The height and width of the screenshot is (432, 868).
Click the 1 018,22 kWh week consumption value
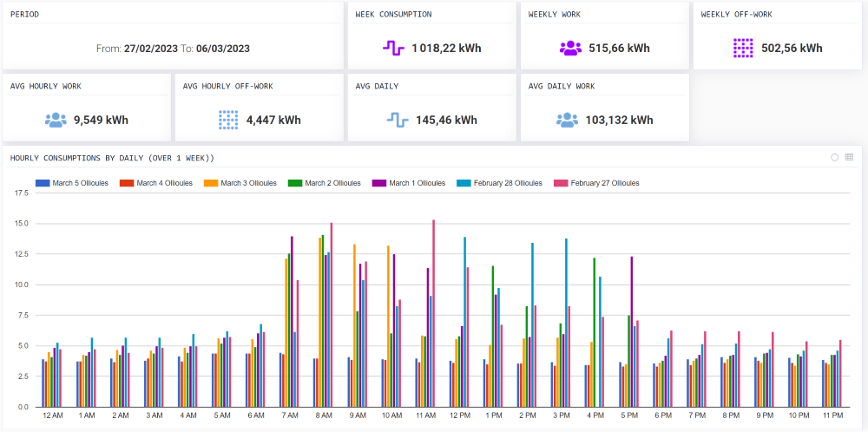tap(446, 49)
